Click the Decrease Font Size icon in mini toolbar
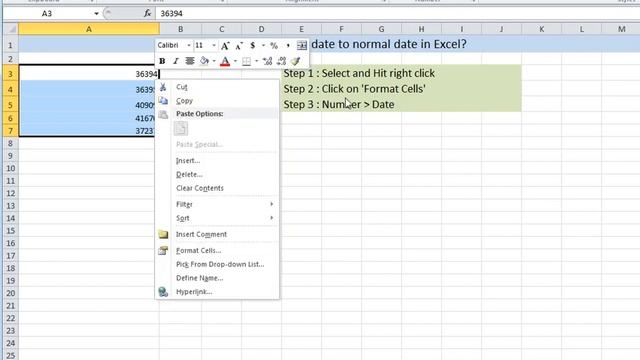 point(239,46)
